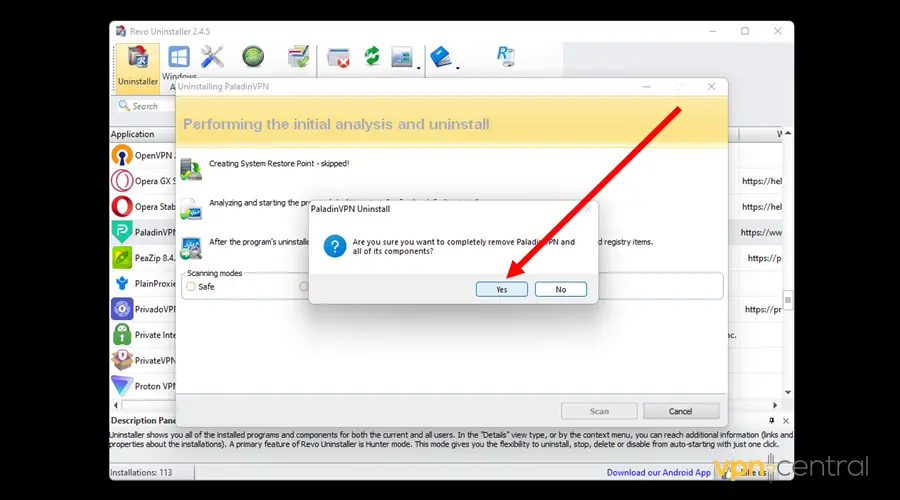Open the Tools wrench-and-screwdriver icon
The image size is (900, 500).
pos(212,57)
